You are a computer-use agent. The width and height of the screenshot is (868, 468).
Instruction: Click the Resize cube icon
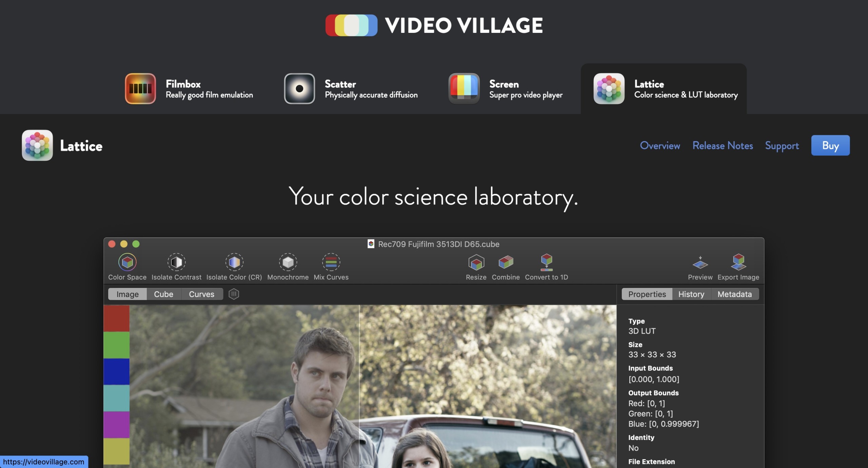476,262
